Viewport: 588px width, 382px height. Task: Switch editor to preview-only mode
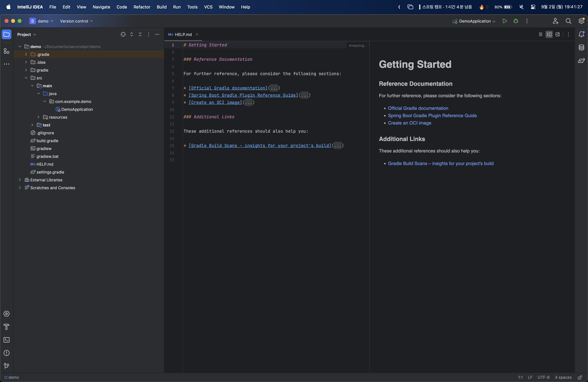tap(558, 34)
